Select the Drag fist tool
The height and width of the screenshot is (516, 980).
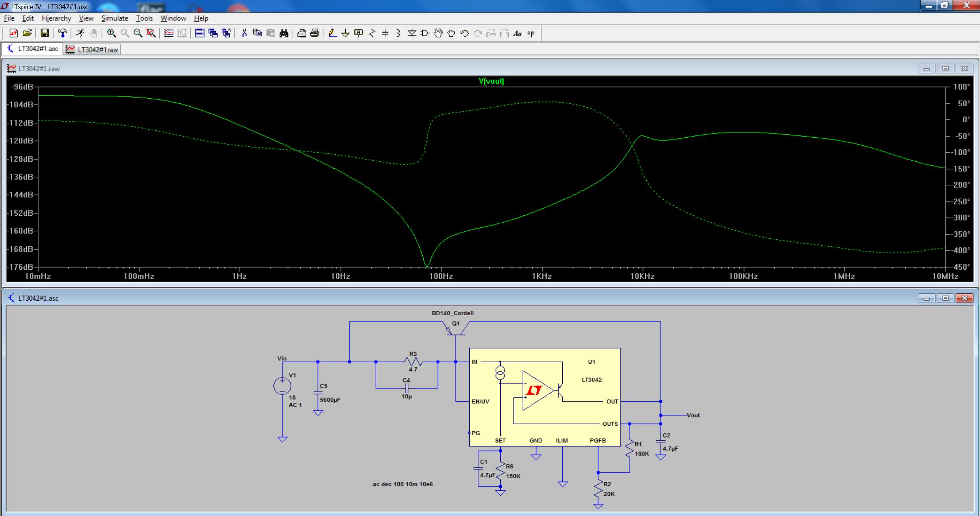(x=451, y=33)
